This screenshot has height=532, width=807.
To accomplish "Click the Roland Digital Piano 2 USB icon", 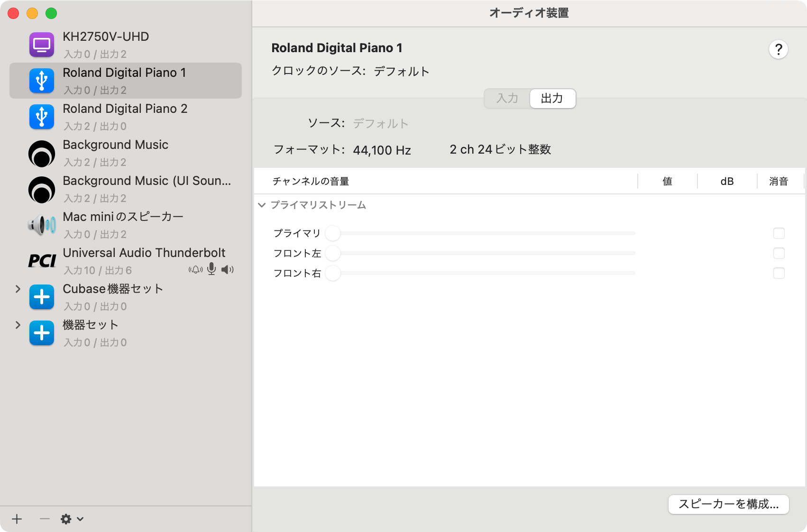I will 42,117.
